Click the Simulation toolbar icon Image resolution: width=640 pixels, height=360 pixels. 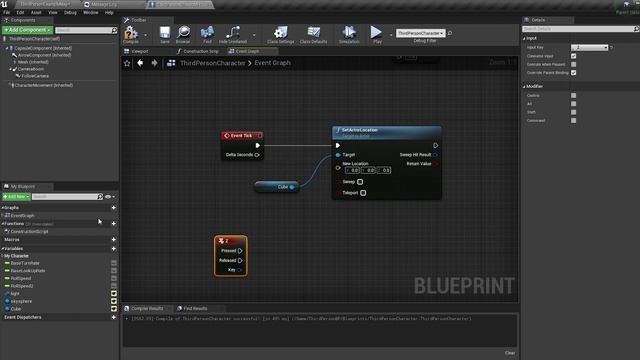[349, 34]
